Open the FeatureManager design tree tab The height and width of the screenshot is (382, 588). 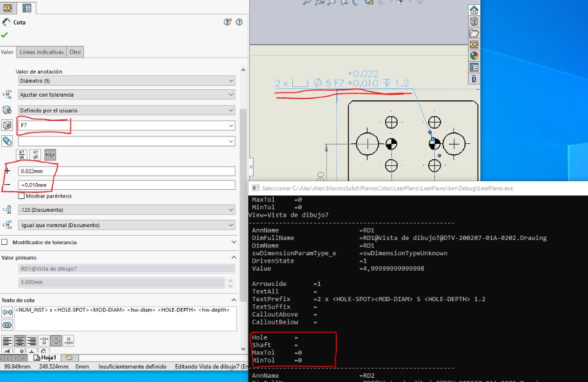tap(7, 7)
